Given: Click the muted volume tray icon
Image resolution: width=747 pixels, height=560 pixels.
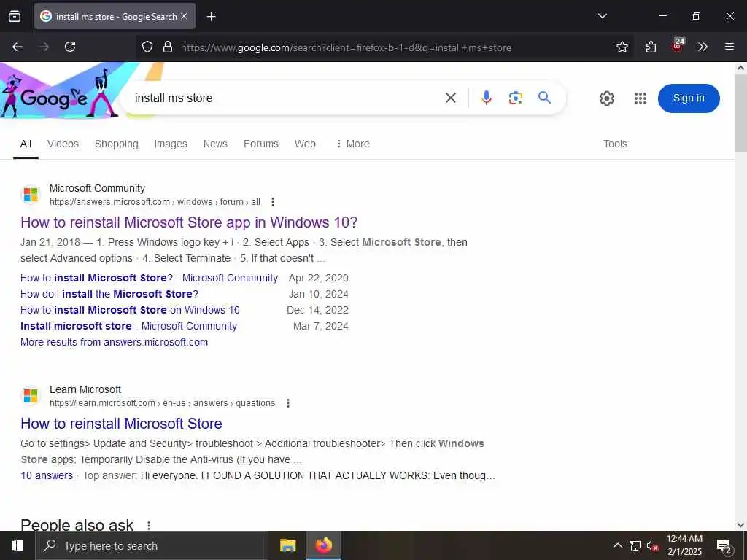Looking at the screenshot, I should [651, 545].
